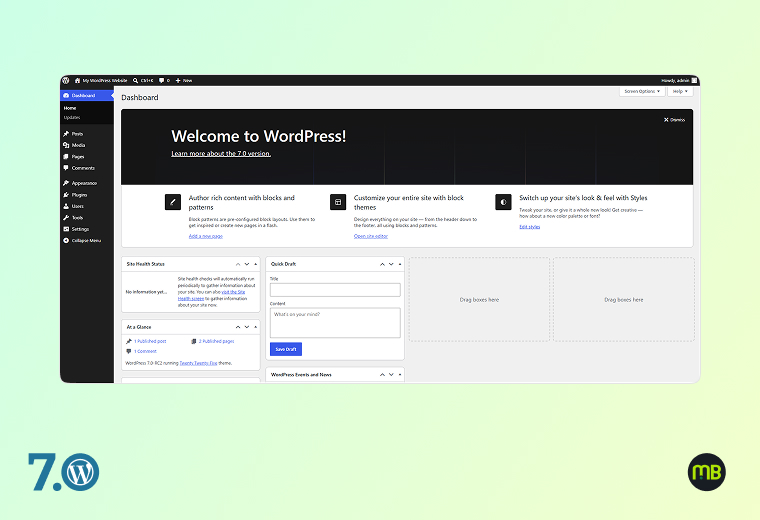Open the WordPress logo menu in admin bar

pyautogui.click(x=65, y=80)
